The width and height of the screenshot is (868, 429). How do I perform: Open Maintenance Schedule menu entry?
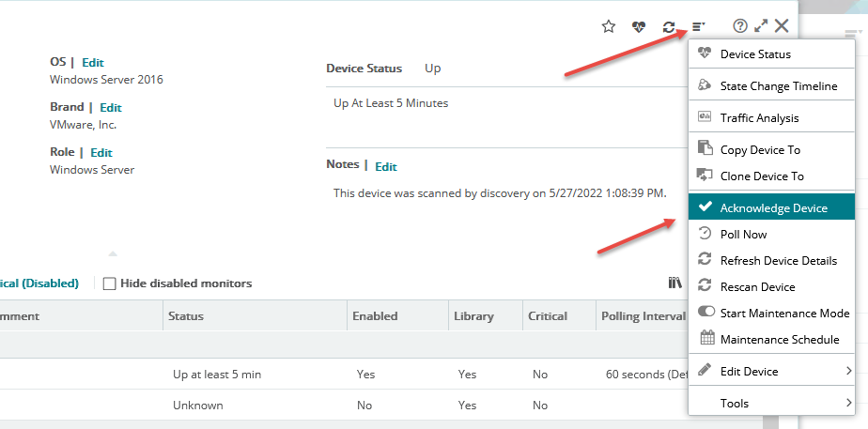tap(771, 340)
